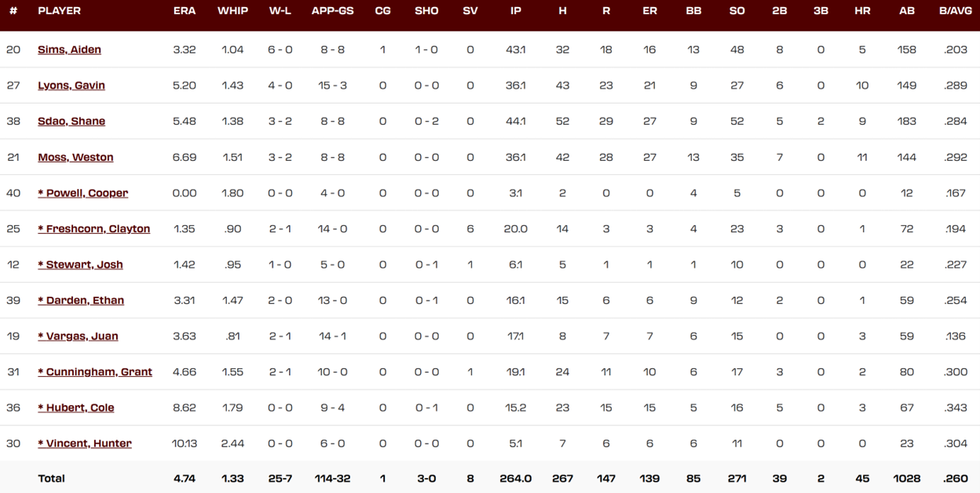The height and width of the screenshot is (493, 980).
Task: Sort pitchers by W-L column
Action: click(280, 11)
